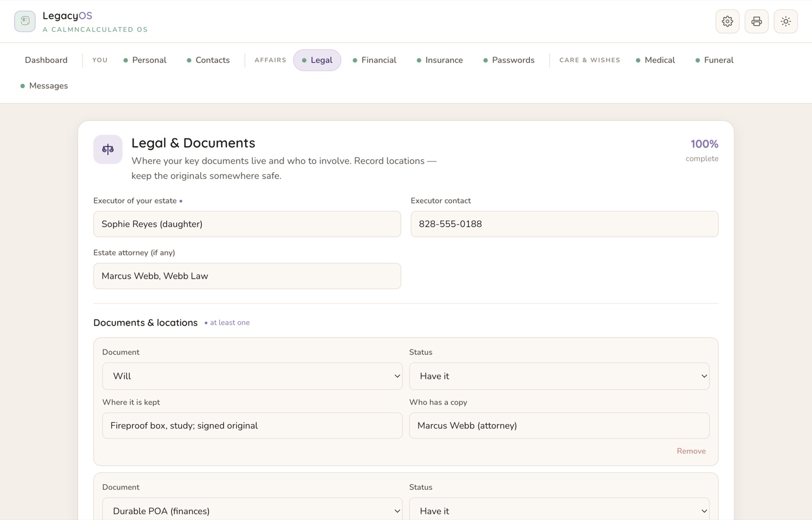Toggle the light/dark theme sun icon

pos(785,22)
